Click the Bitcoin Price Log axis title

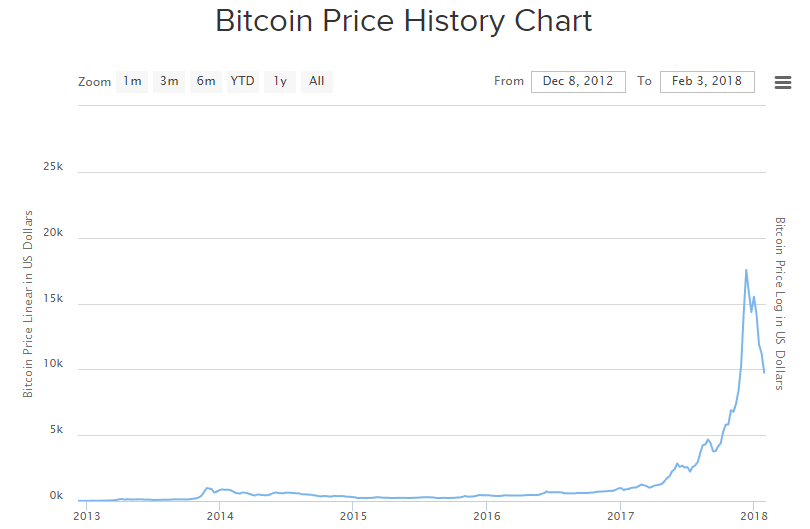[x=780, y=304]
